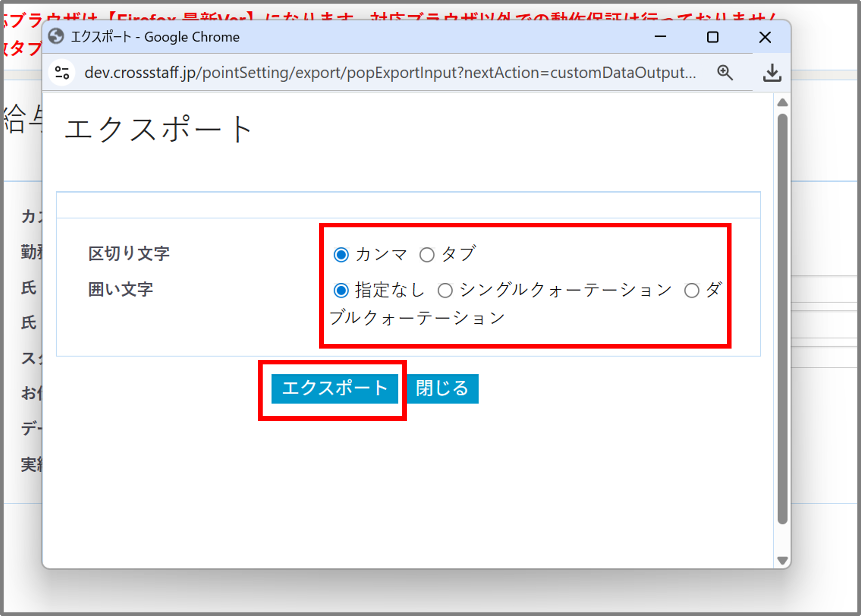Click the 区切り文字 label
861x616 pixels.
pos(129,253)
